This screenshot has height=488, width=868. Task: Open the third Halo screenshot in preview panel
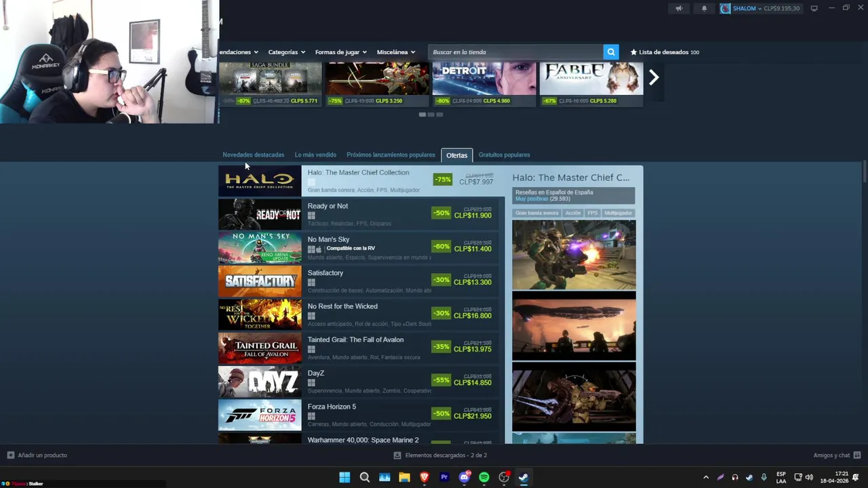(574, 396)
